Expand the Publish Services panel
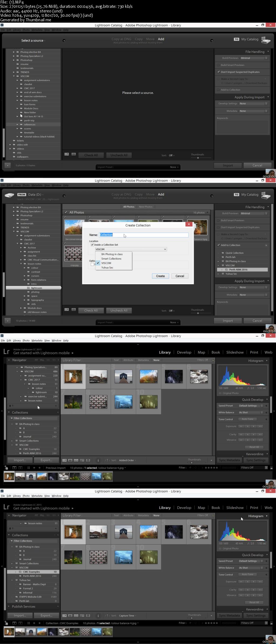Image resolution: width=276 pixels, height=644 pixels. pos(9,607)
